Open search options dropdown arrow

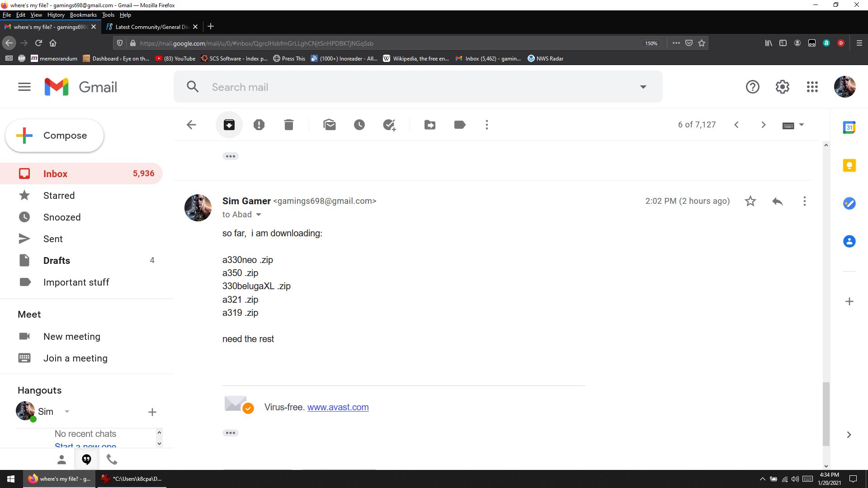643,87
